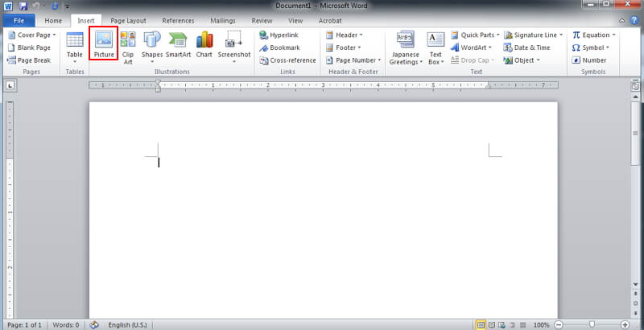Zoom out with the minus button
The image size is (644, 330).
tap(558, 325)
